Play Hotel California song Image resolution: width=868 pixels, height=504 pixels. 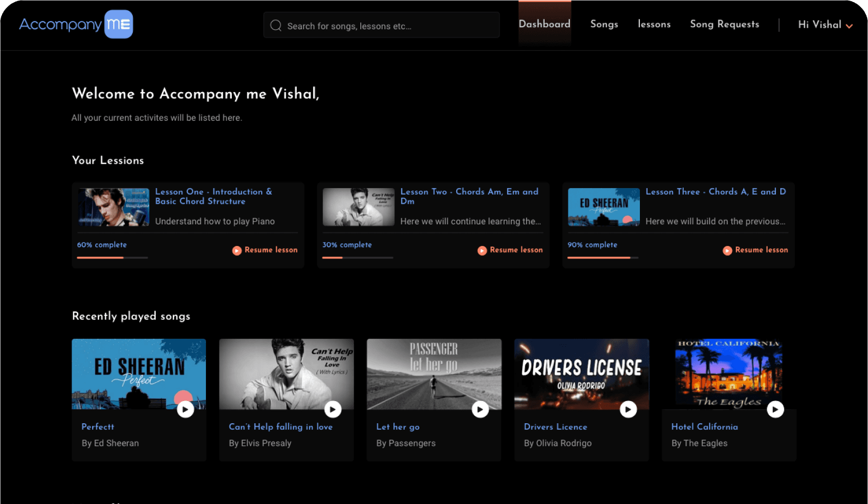click(775, 409)
